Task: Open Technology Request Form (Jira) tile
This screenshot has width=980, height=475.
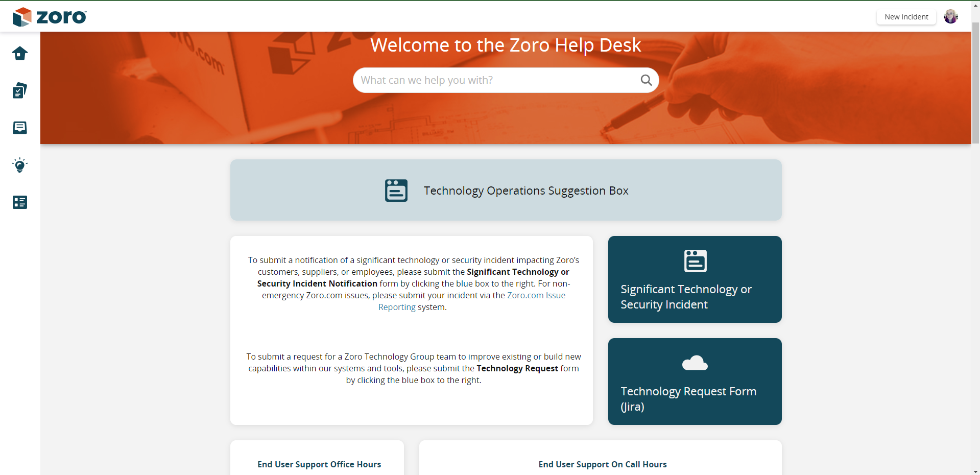Action: coord(695,382)
